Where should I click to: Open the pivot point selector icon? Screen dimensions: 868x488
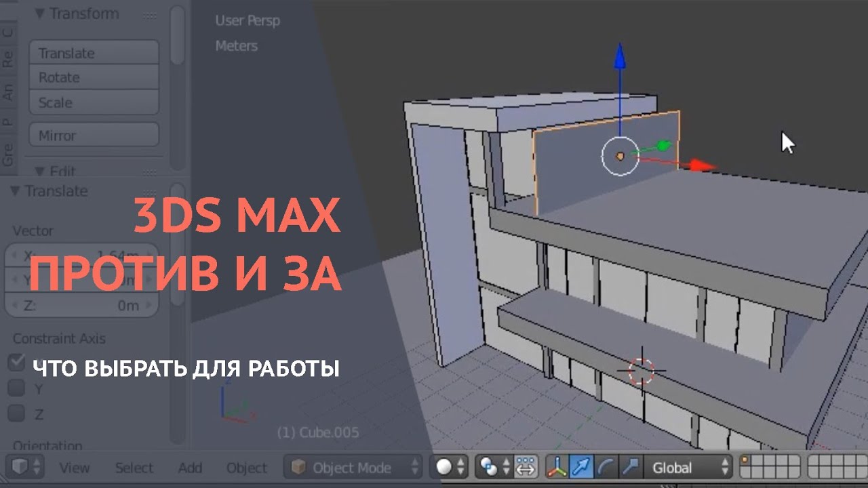[494, 467]
